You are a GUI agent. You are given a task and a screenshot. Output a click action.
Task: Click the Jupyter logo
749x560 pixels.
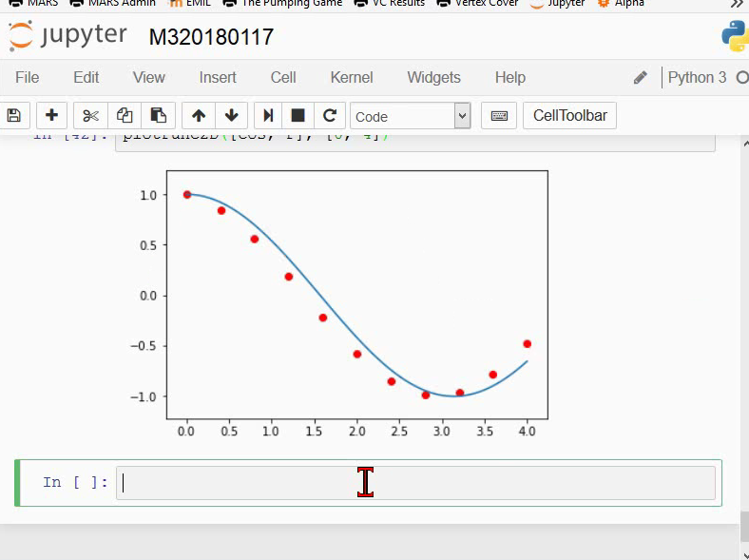(67, 36)
